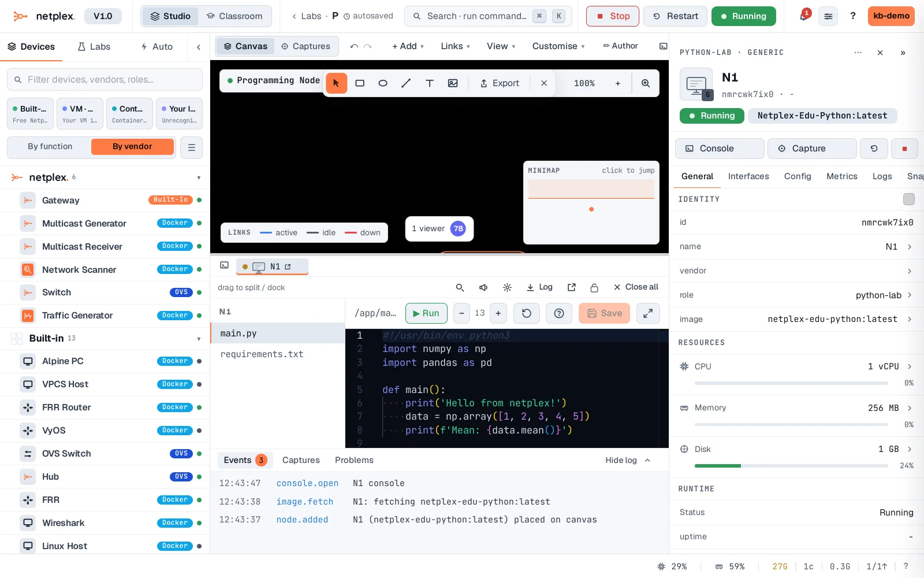The height and width of the screenshot is (578, 924).
Task: Toggle the Identity section checkbox
Action: [x=909, y=199]
